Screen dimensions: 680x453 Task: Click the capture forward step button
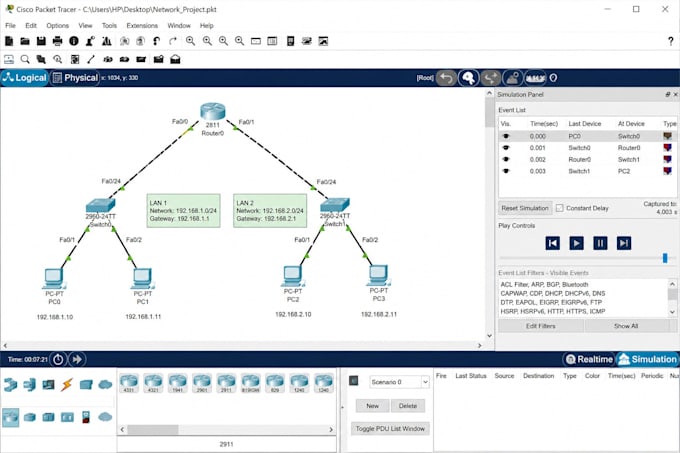click(624, 243)
